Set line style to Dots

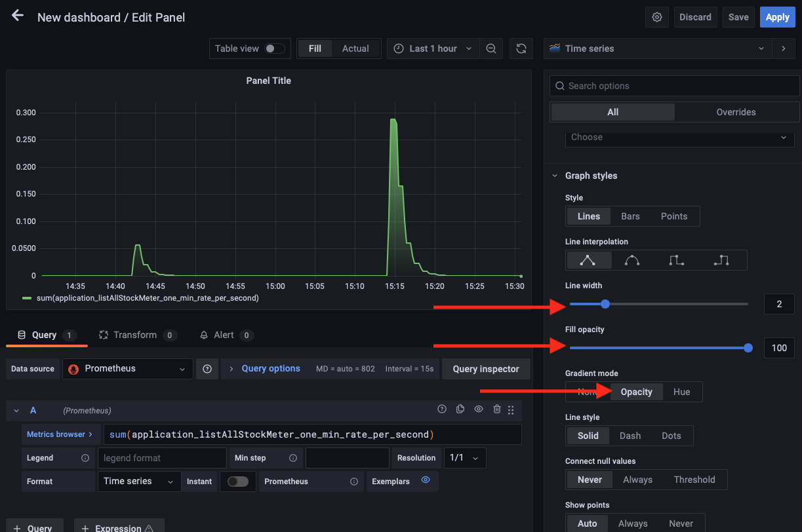point(672,436)
